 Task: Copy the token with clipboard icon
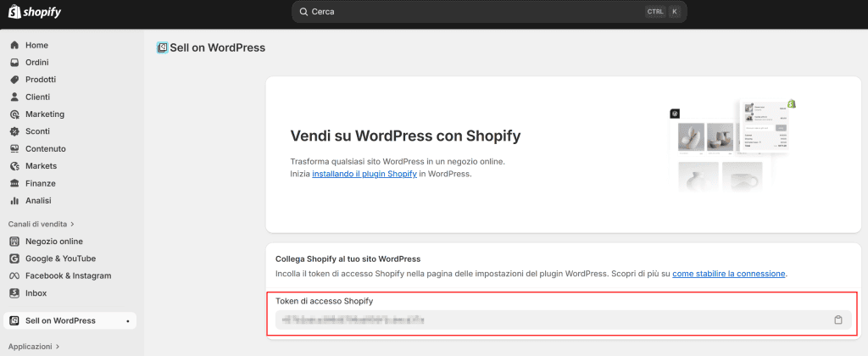838,320
